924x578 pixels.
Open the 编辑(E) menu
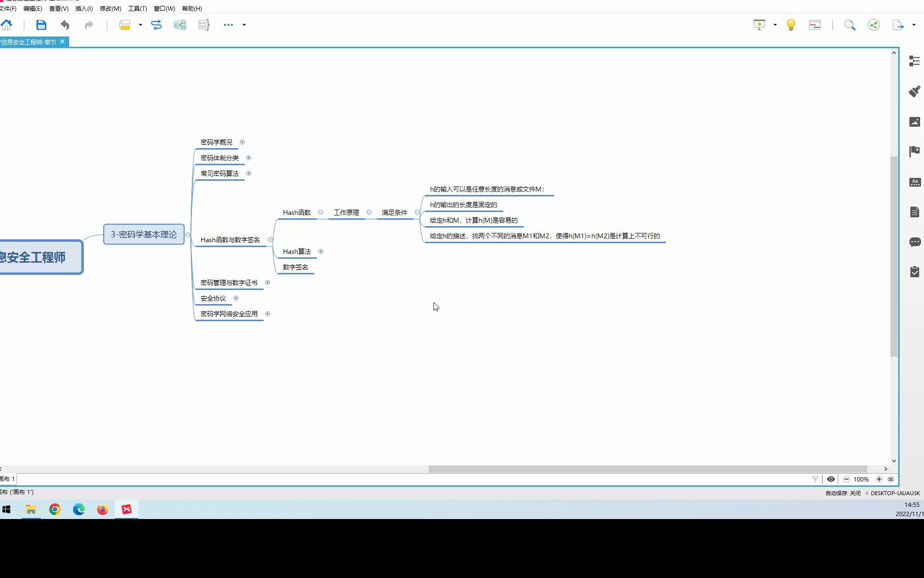33,9
